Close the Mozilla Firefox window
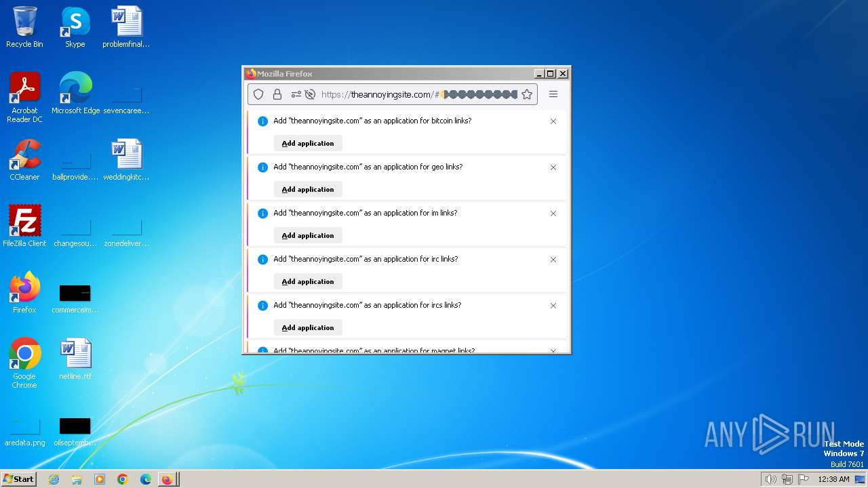 [x=562, y=73]
